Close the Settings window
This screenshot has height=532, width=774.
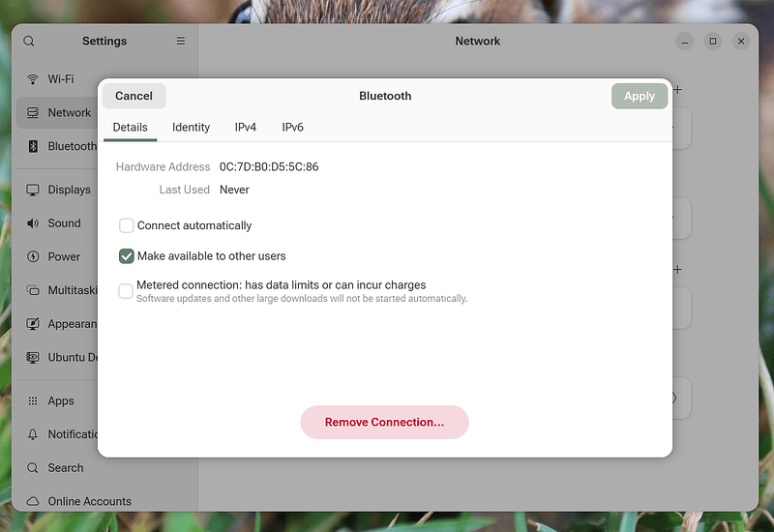tap(741, 42)
